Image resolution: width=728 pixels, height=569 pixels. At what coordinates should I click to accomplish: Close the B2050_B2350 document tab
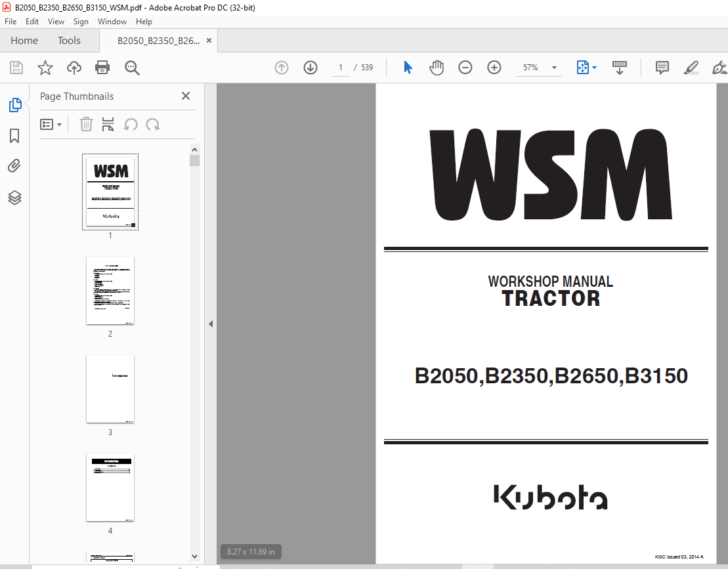pos(209,41)
